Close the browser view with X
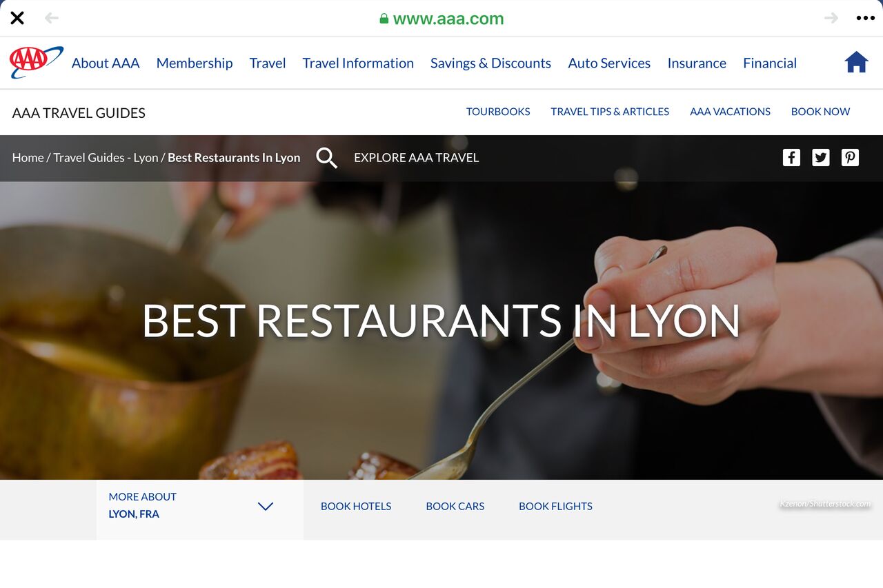The width and height of the screenshot is (883, 588). point(17,18)
